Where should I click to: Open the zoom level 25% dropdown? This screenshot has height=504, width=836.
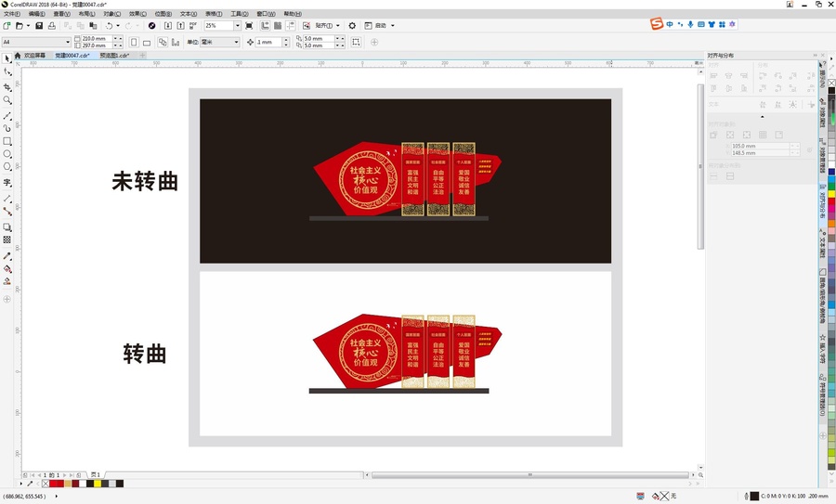pyautogui.click(x=238, y=26)
